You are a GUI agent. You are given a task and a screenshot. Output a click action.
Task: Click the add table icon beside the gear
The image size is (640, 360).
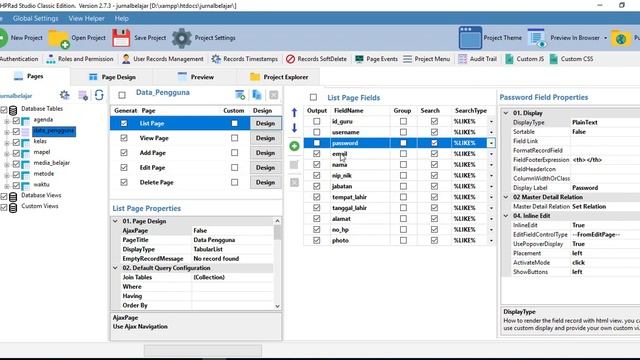click(83, 96)
